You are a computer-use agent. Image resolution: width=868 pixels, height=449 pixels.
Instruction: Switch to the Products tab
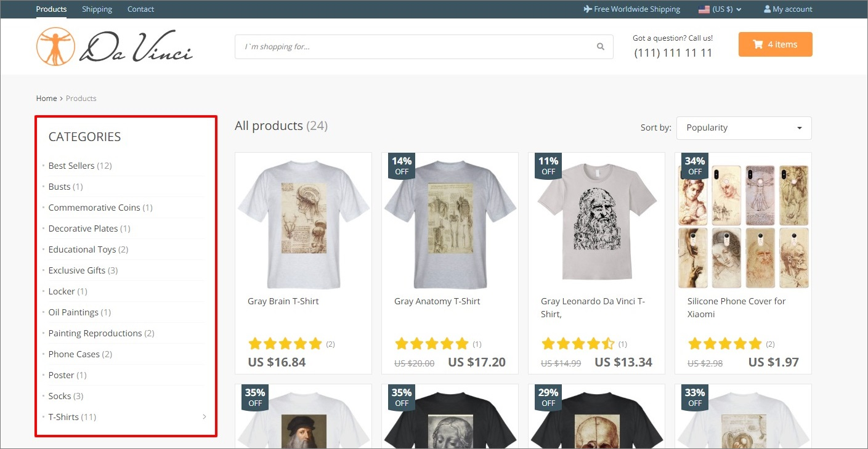(x=51, y=9)
